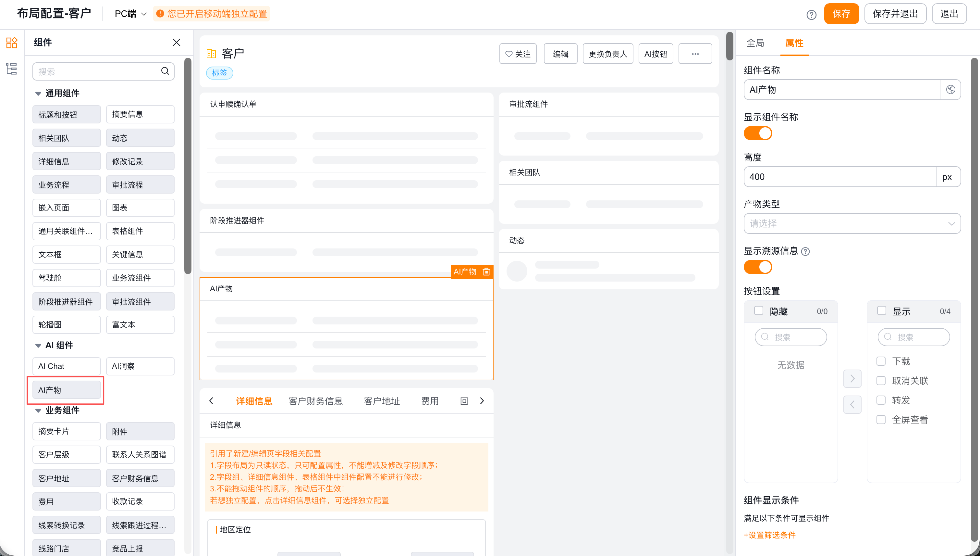
Task: Check the 隐藏 select-all checkbox
Action: point(758,311)
